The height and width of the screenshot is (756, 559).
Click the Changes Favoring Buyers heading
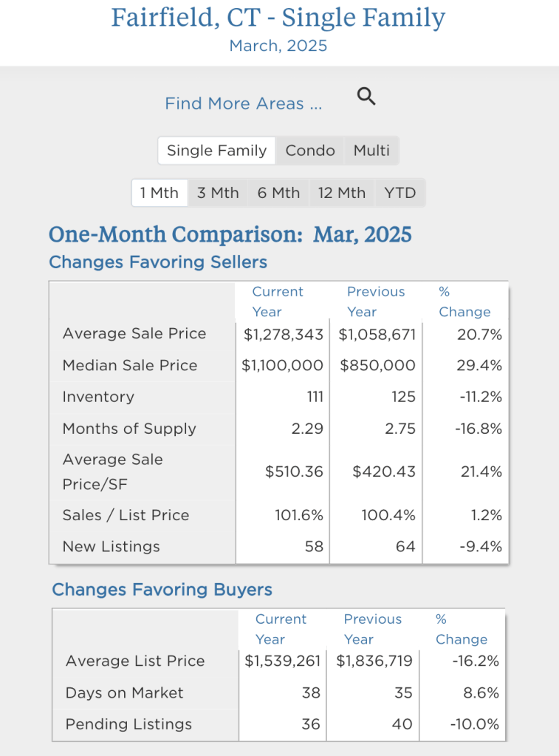pos(162,590)
